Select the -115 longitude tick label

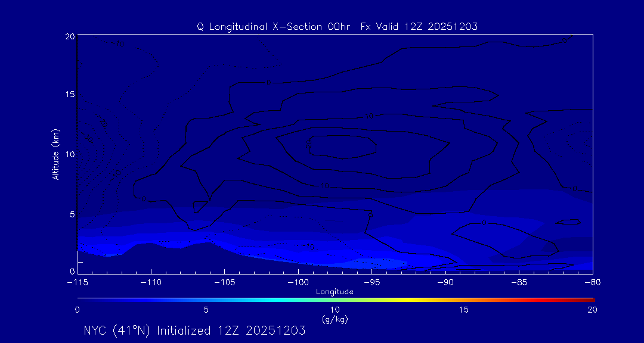tap(77, 283)
